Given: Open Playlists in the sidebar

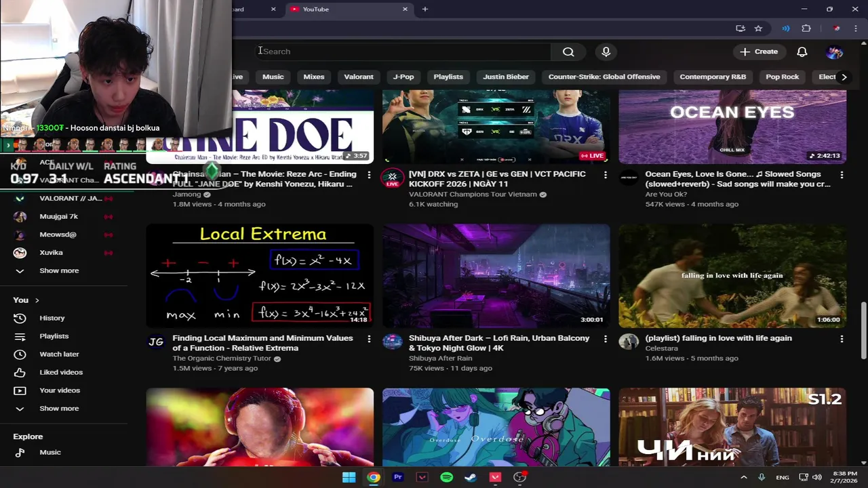Looking at the screenshot, I should [54, 336].
